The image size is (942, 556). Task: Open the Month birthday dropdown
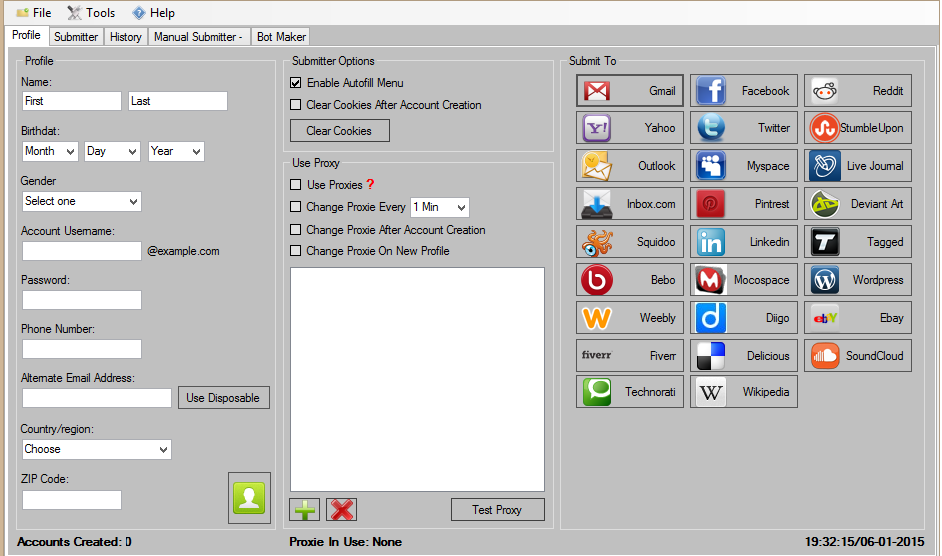50,151
